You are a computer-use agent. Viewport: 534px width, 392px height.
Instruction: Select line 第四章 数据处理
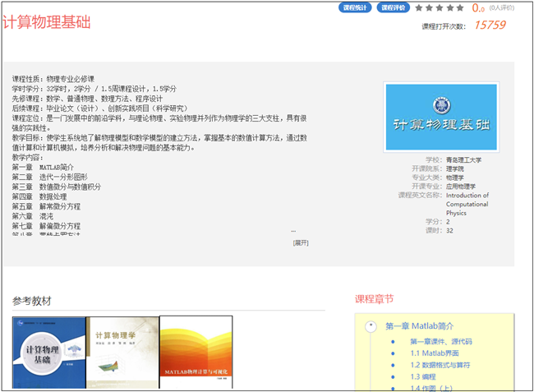click(39, 197)
